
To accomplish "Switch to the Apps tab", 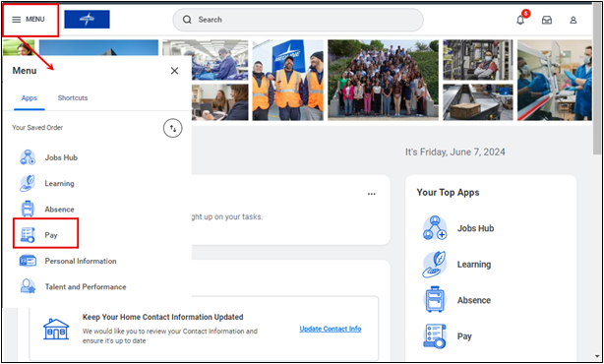I will pyautogui.click(x=30, y=97).
